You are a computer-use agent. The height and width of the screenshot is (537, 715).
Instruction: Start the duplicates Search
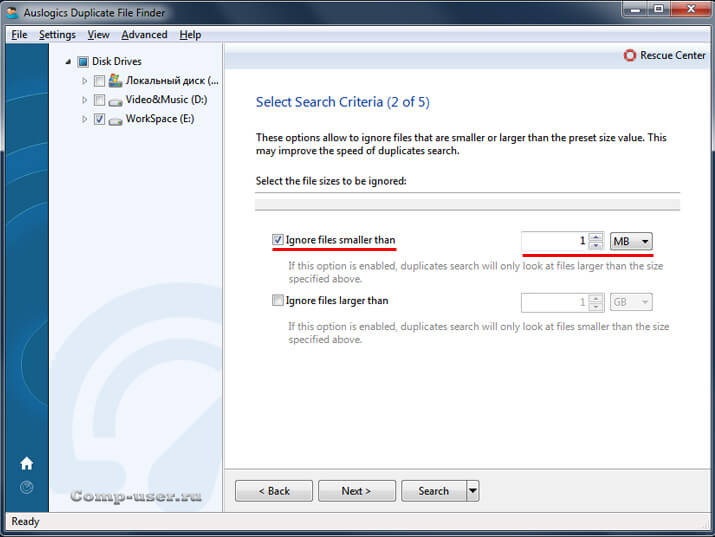pyautogui.click(x=434, y=491)
